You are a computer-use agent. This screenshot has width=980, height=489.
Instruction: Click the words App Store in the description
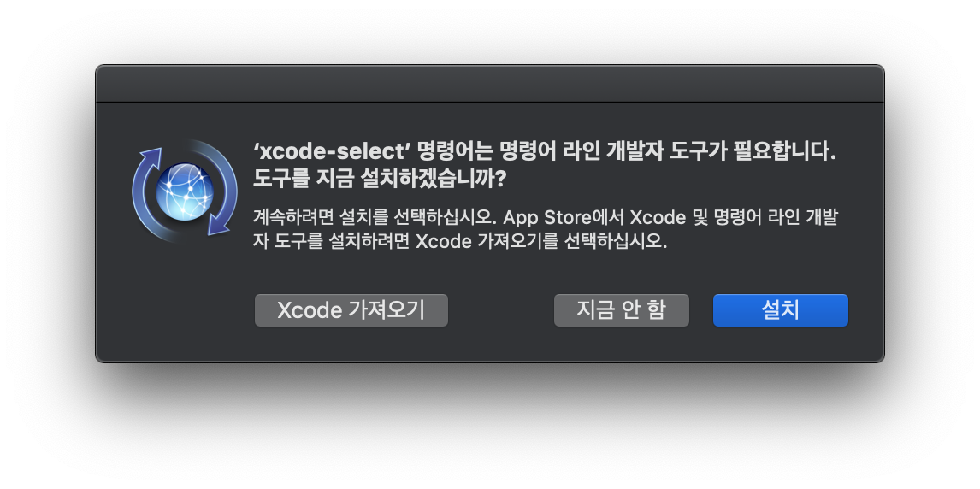[x=547, y=217]
